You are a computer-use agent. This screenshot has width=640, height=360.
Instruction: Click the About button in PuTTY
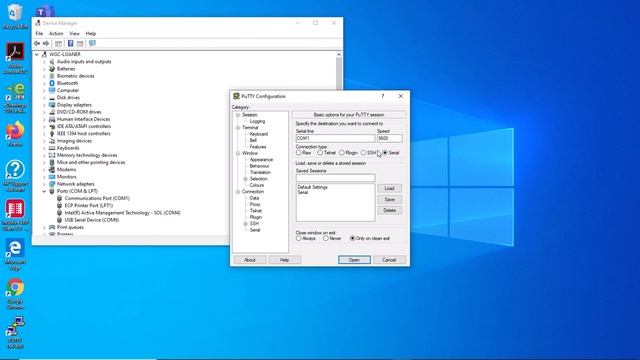[250, 260]
